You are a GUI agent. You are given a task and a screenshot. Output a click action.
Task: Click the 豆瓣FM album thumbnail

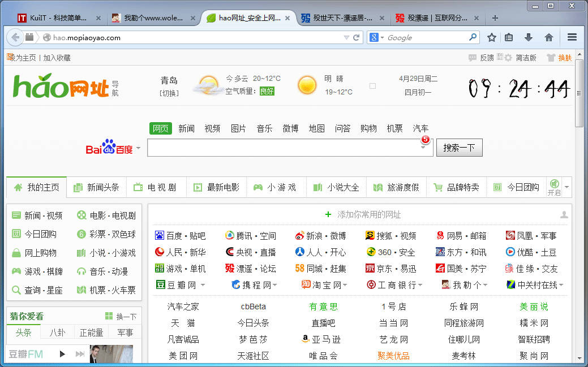[x=111, y=354]
